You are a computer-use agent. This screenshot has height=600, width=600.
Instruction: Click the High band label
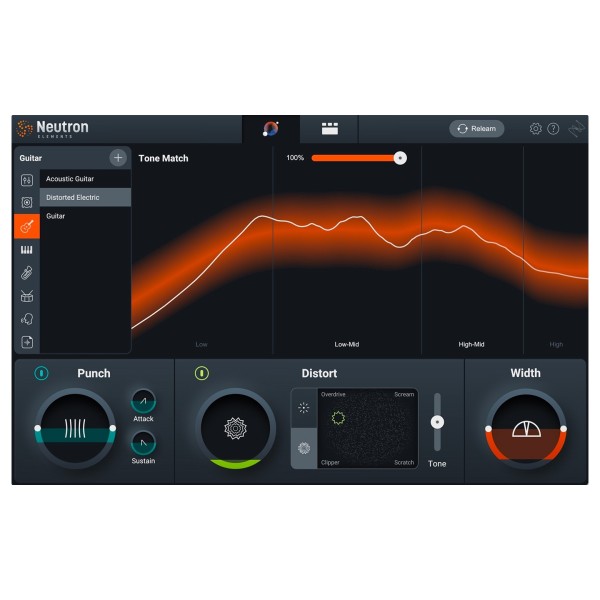(x=556, y=344)
